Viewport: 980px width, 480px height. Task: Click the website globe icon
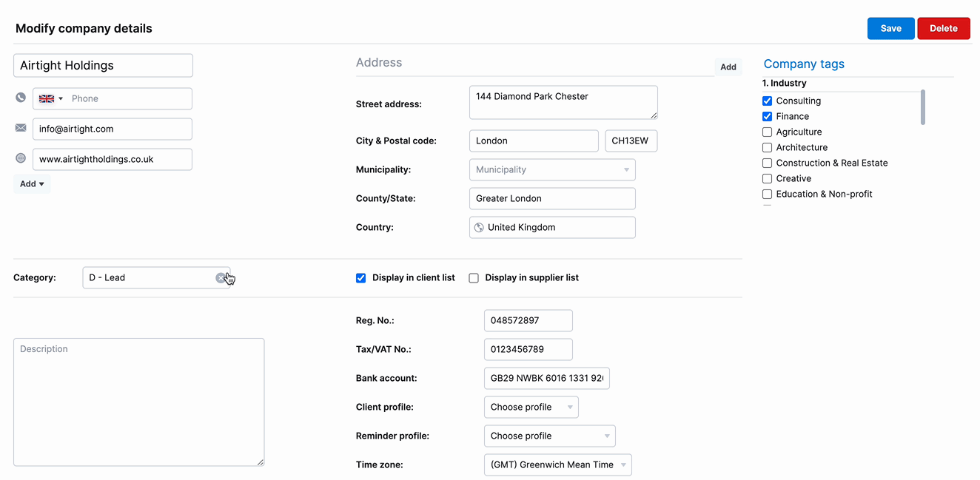click(21, 158)
